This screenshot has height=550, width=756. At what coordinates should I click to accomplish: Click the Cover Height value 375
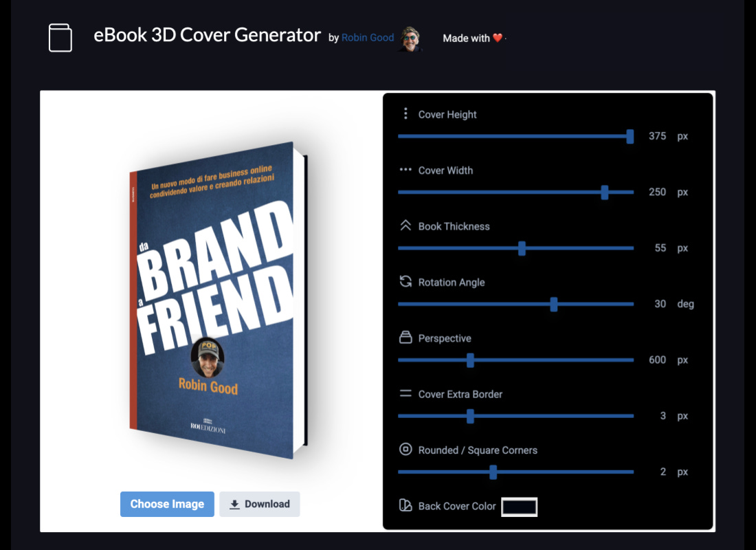pyautogui.click(x=657, y=136)
